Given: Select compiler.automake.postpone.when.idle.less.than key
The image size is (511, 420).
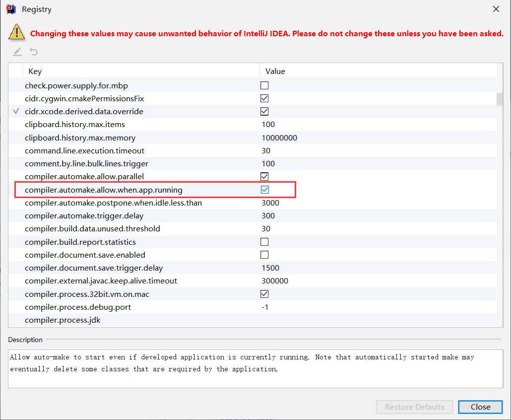Looking at the screenshot, I should point(114,203).
